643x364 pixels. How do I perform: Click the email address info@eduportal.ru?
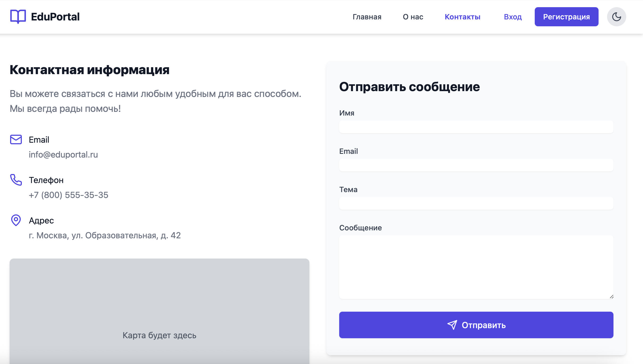63,155
